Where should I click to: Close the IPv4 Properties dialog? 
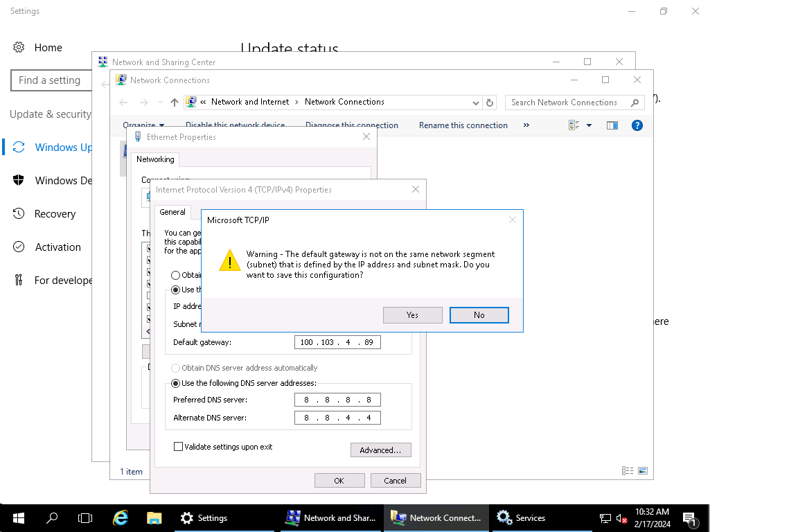coord(416,189)
